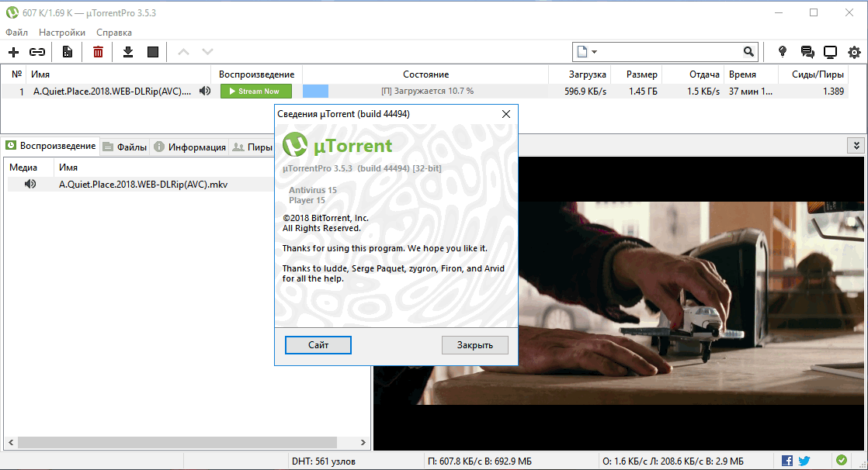Click the chat bubbles icon in toolbar

(x=807, y=52)
